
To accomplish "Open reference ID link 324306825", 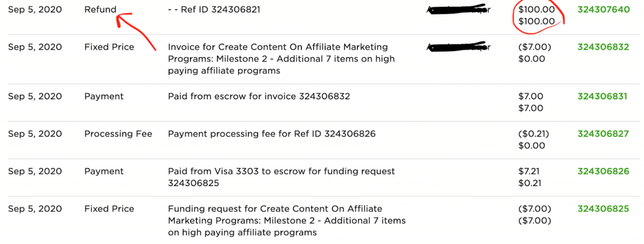I will coord(603,209).
